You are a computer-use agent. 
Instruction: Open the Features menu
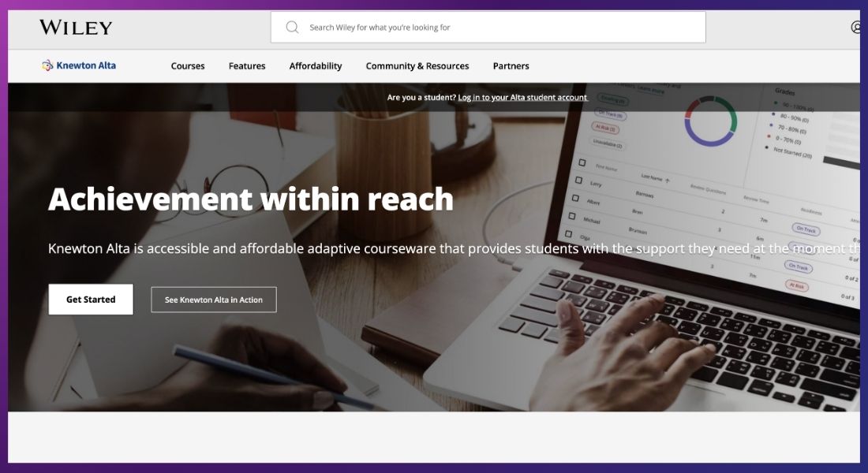pyautogui.click(x=247, y=66)
